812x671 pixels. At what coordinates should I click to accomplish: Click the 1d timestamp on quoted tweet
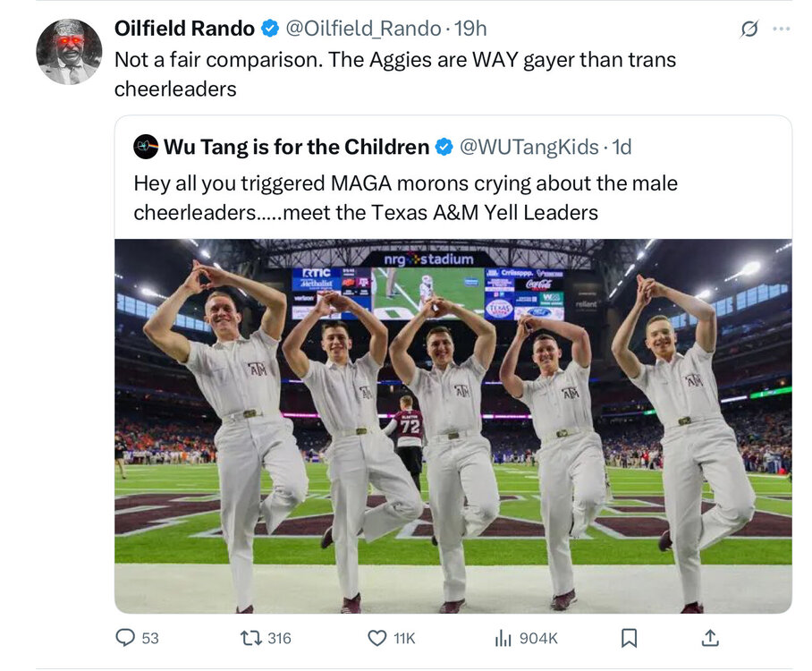[x=621, y=147]
